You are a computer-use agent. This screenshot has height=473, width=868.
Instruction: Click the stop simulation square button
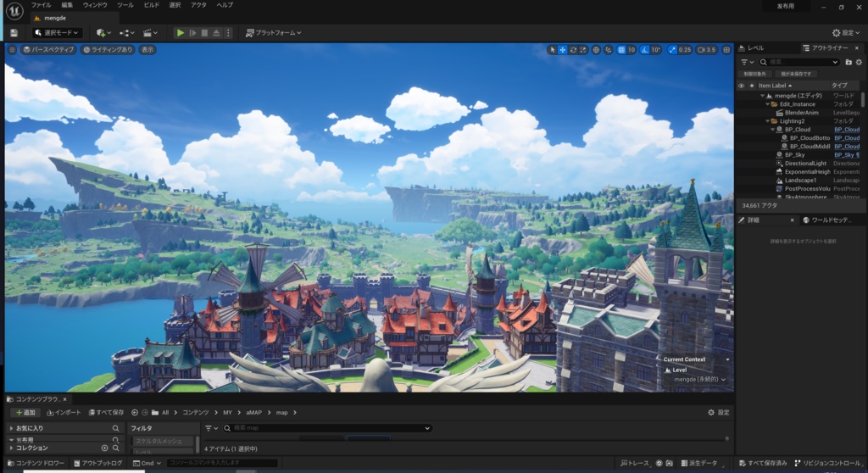[x=204, y=33]
